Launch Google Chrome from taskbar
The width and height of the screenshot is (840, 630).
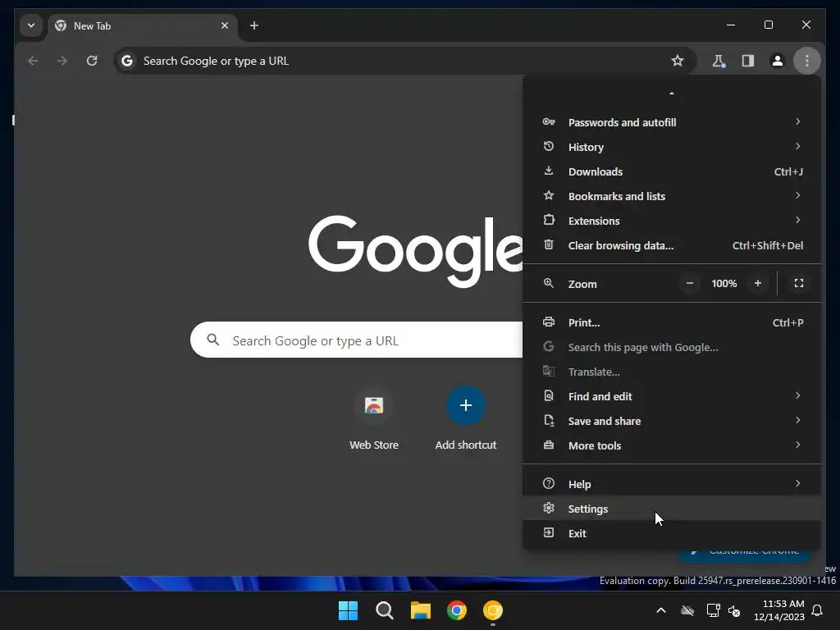pyautogui.click(x=456, y=610)
